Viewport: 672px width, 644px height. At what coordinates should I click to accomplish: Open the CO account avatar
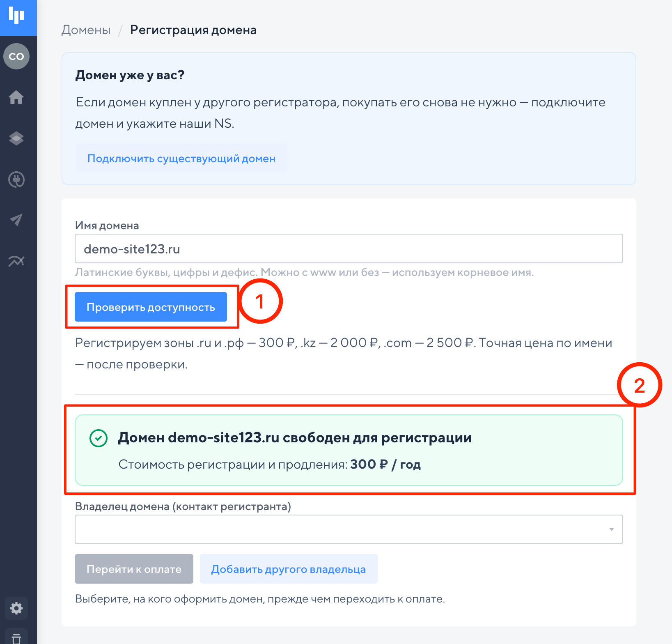(x=16, y=56)
